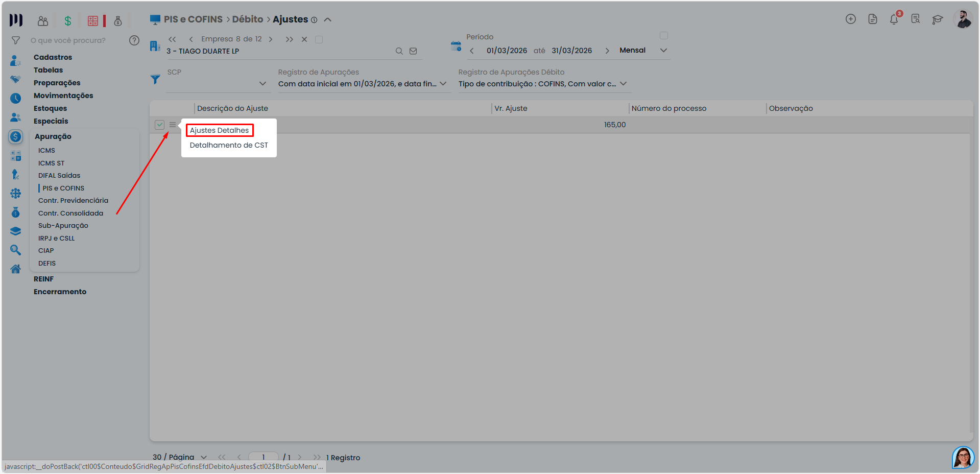Screen dimensions: 980x474
Task: Open Estoques in sidebar
Action: pos(51,108)
